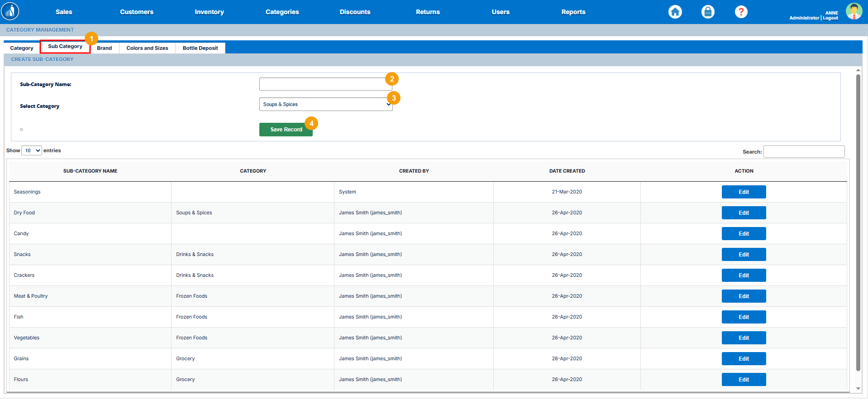Edit the Seasonings sub-category
Viewport: 868px width, 401px height.
[744, 192]
